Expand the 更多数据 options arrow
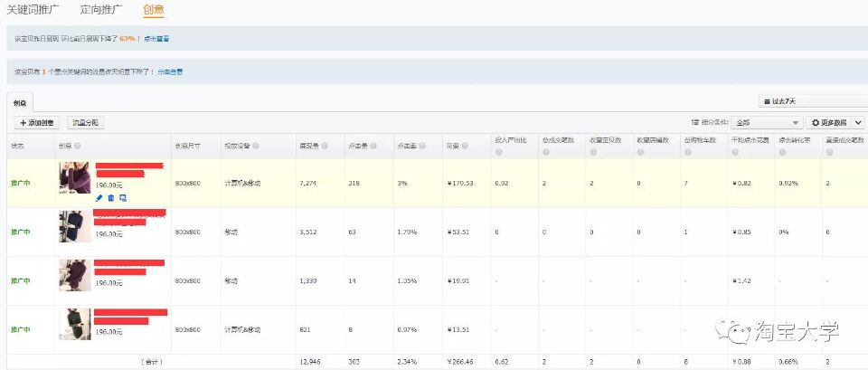This screenshot has height=370, width=868. coord(858,122)
